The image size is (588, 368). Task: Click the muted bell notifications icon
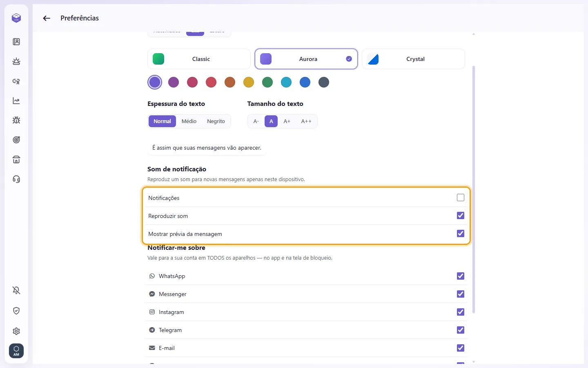[x=16, y=290]
